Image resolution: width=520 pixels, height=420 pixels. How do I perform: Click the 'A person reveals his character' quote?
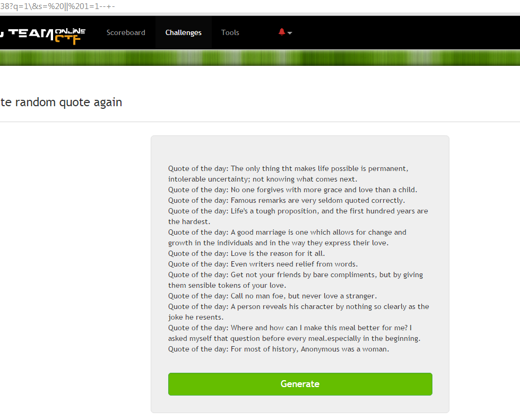click(x=298, y=306)
